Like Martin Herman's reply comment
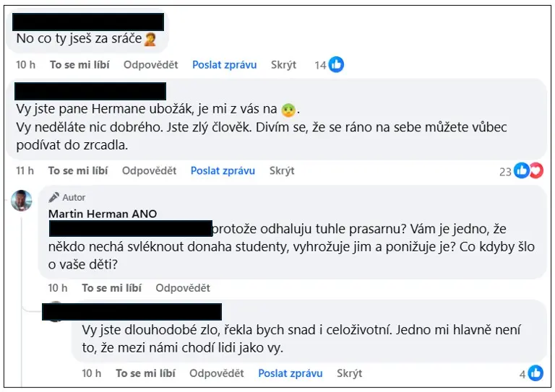This screenshot has height=392, width=555. (x=112, y=288)
